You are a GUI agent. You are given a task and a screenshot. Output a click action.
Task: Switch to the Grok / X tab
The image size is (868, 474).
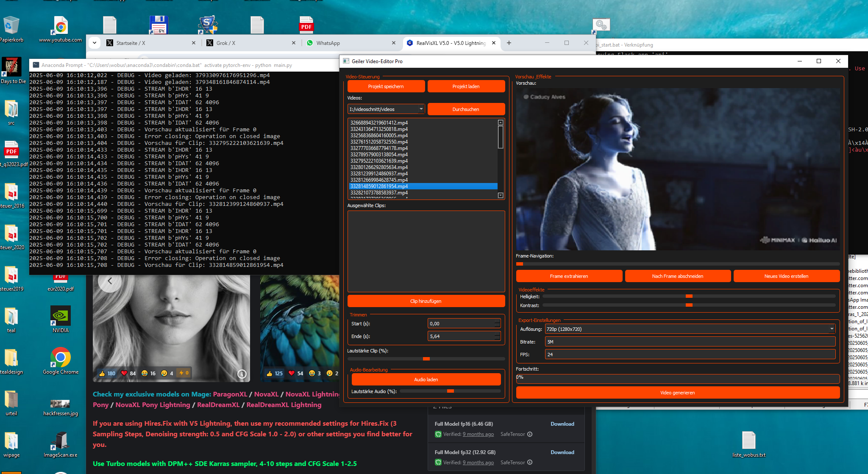225,43
